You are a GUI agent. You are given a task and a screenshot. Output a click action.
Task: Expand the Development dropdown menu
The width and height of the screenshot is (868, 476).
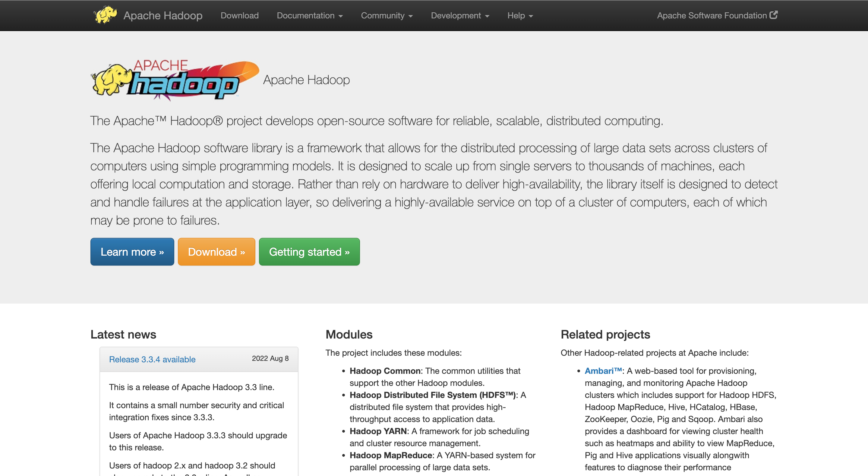click(x=460, y=15)
